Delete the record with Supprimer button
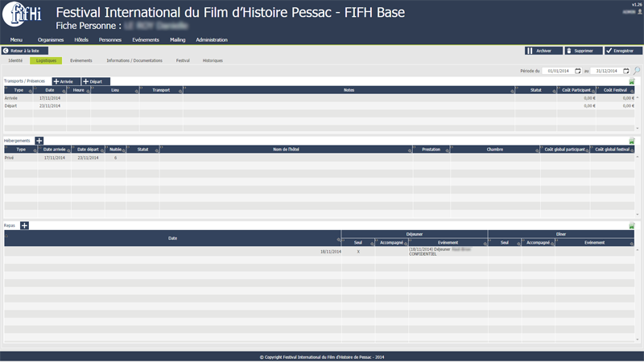The height and width of the screenshot is (362, 644). click(x=583, y=51)
